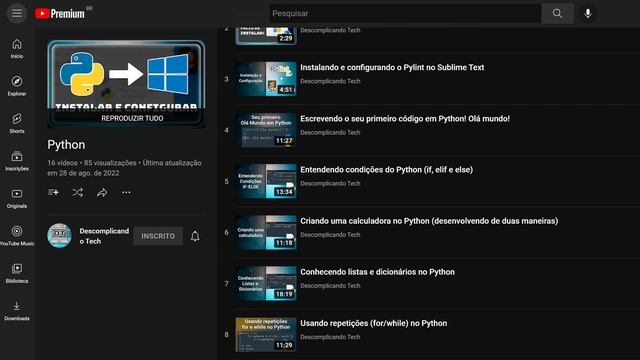The height and width of the screenshot is (360, 640).
Task: Open Originais in sidebar
Action: pos(17,198)
